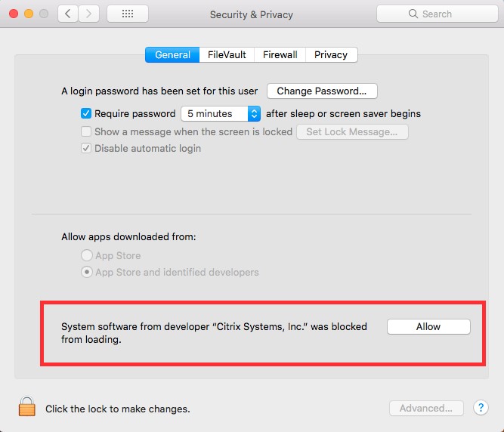This screenshot has height=432, width=504.
Task: Enable Show a message when screen is locked
Action: [86, 131]
